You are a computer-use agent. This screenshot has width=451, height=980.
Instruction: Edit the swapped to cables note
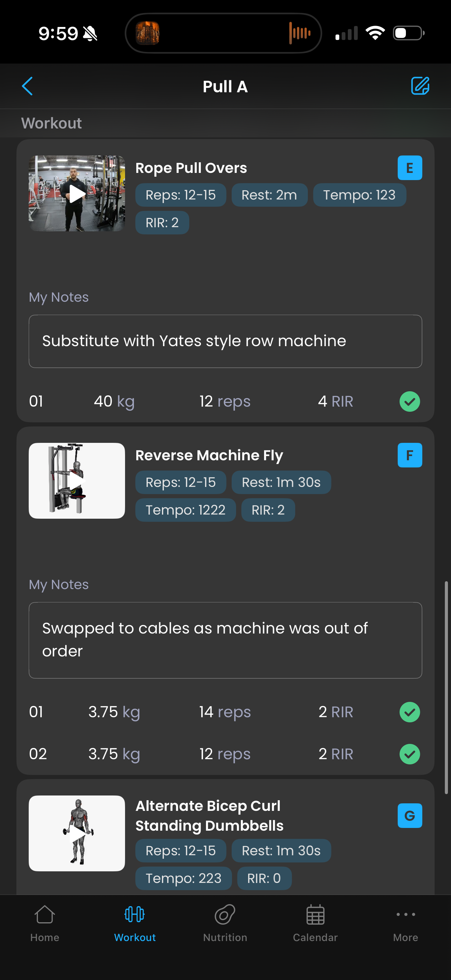coord(225,640)
